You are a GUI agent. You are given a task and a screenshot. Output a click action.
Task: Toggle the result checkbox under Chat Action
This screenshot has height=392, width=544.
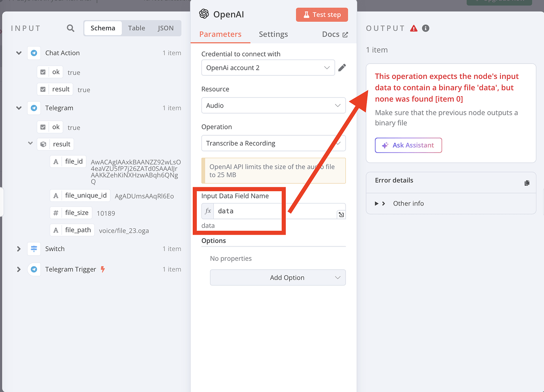coord(43,89)
